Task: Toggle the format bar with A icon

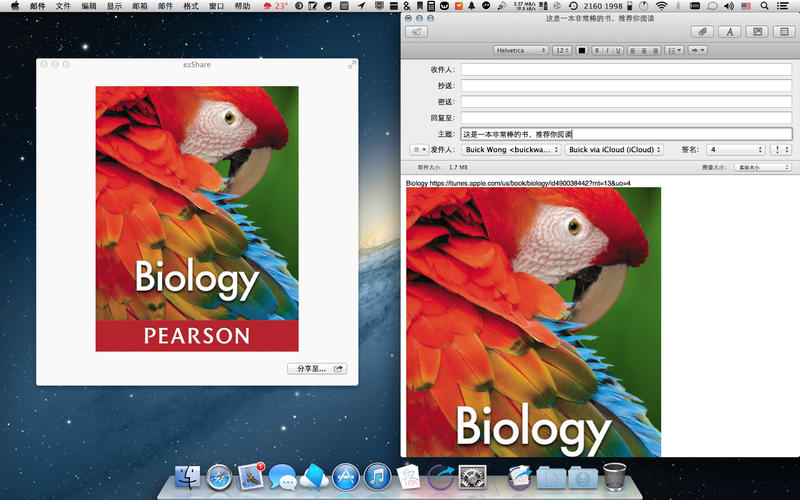Action: pyautogui.click(x=730, y=32)
